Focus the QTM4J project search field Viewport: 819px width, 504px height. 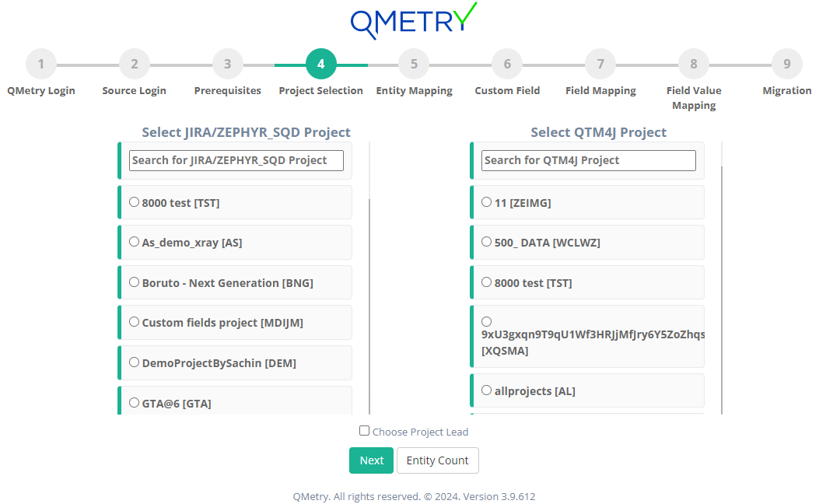coord(589,160)
